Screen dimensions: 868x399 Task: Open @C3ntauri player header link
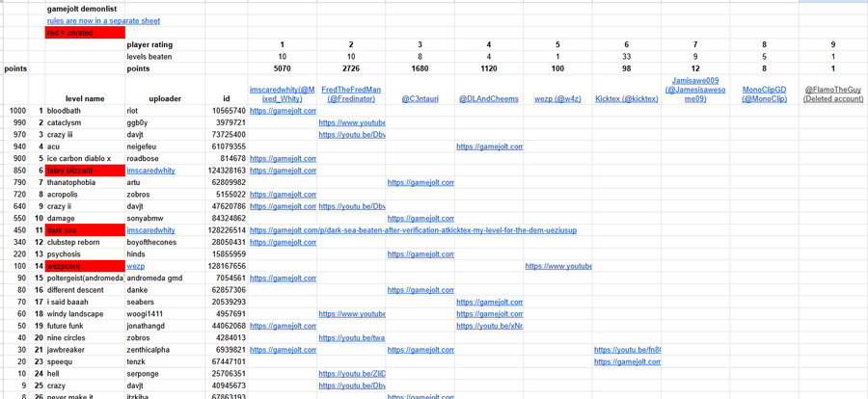(x=420, y=99)
